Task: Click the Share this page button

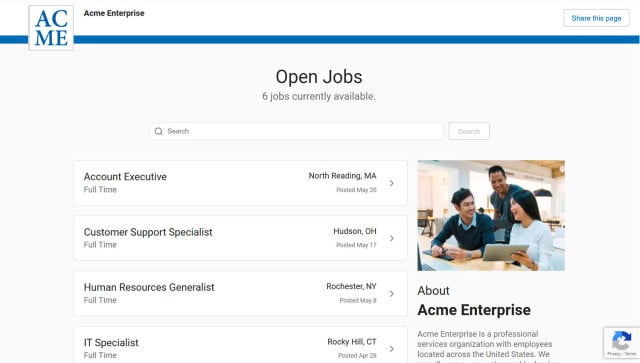Action: 596,18
